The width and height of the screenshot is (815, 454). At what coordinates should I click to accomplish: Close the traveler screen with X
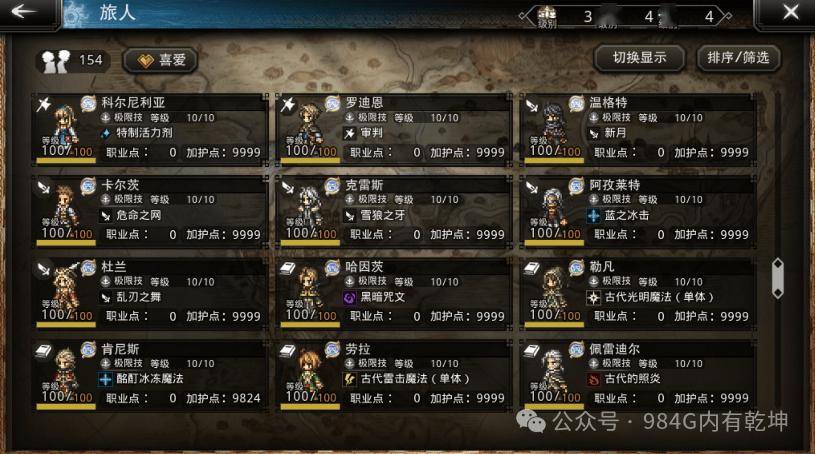[x=791, y=12]
